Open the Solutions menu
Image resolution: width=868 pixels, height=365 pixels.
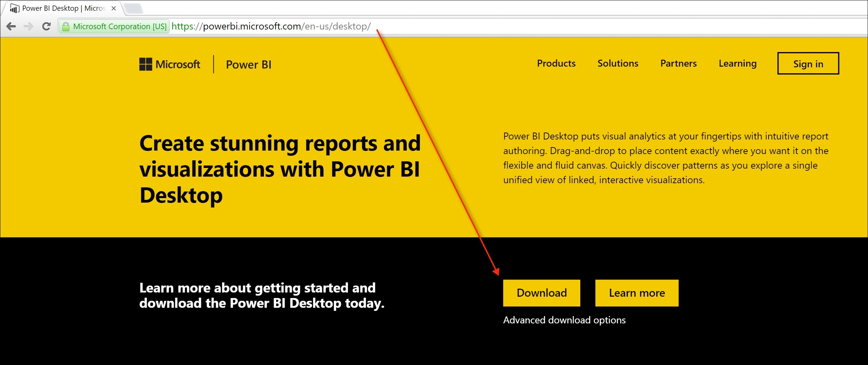pyautogui.click(x=618, y=63)
